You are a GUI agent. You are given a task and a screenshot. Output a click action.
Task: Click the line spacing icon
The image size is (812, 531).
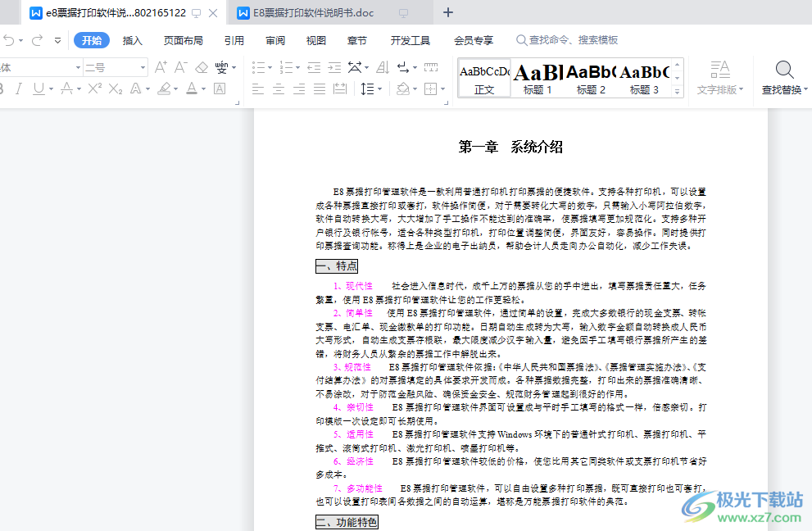coord(367,89)
